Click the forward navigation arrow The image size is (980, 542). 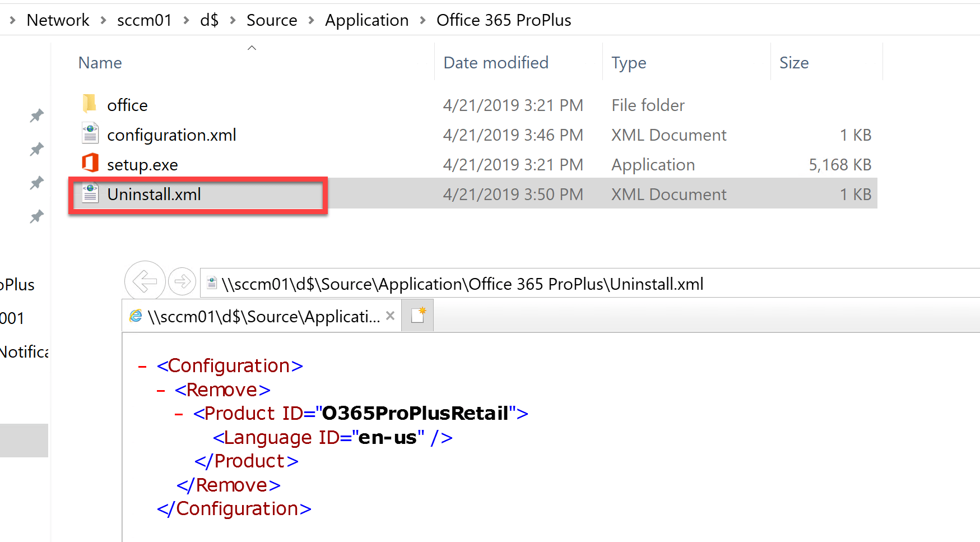182,281
